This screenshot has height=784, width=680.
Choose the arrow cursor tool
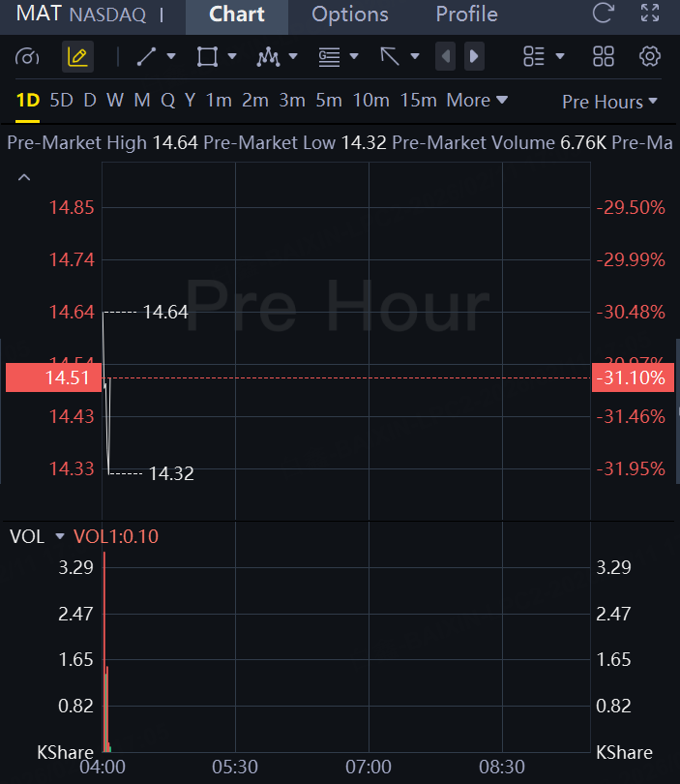[391, 57]
